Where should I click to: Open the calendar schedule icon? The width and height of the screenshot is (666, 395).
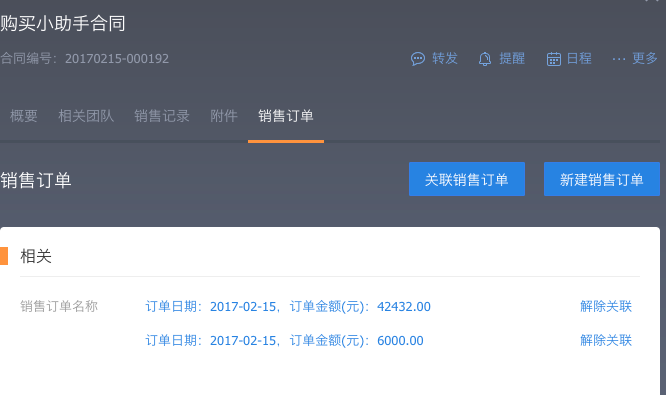553,59
